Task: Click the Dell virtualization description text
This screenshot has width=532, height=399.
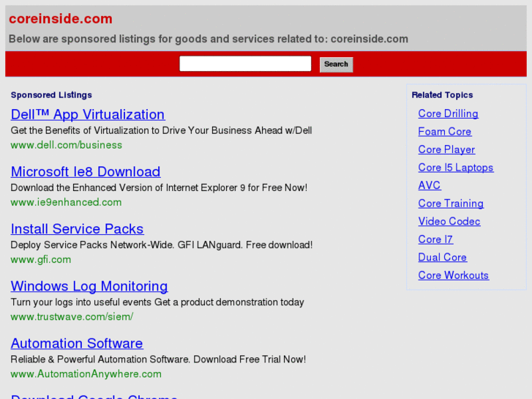Action: [161, 131]
